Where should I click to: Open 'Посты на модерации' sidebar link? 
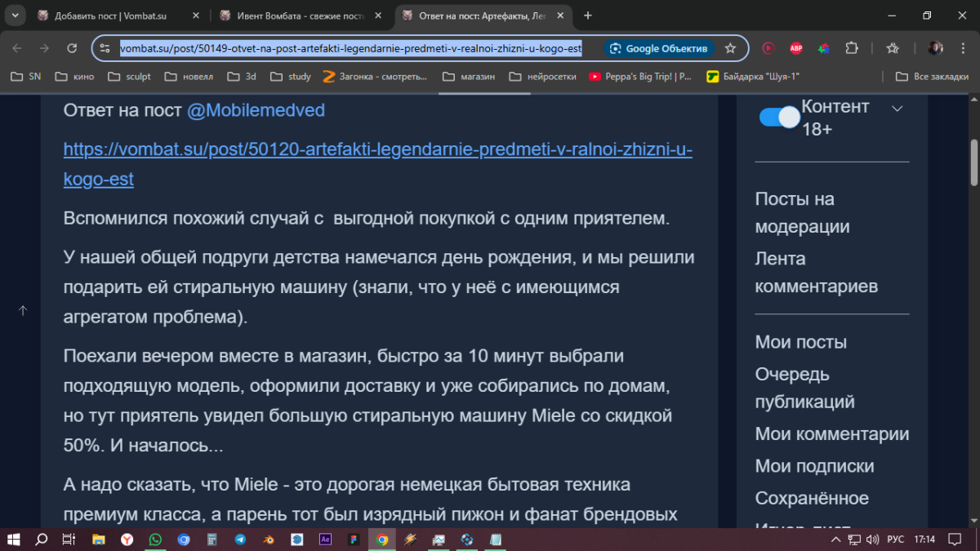point(803,213)
